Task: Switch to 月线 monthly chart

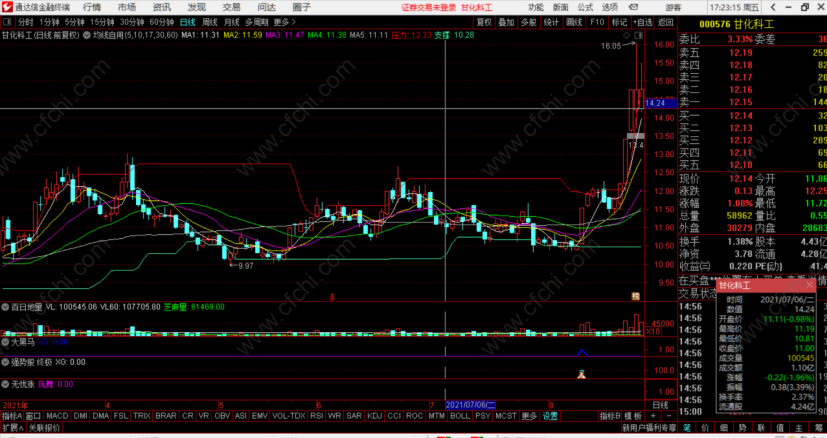Action: coord(232,22)
